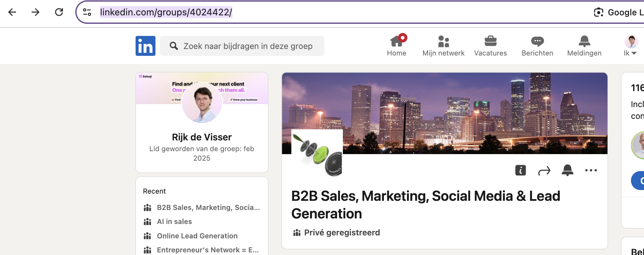Click the Home house icon
This screenshot has height=255, width=644.
pyautogui.click(x=397, y=41)
